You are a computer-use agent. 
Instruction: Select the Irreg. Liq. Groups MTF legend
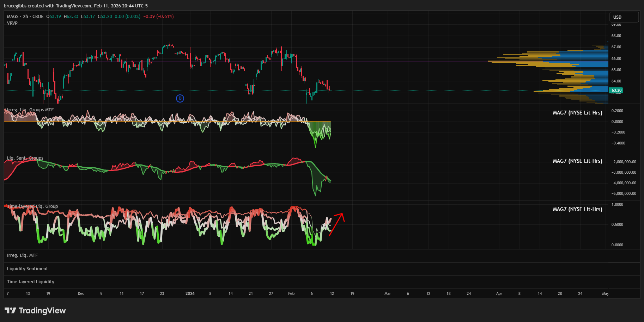[x=30, y=110]
